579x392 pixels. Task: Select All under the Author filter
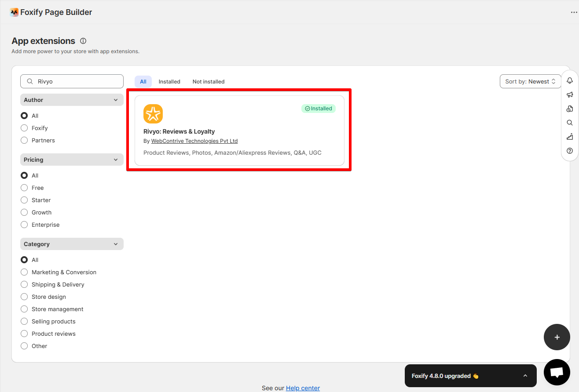point(24,116)
